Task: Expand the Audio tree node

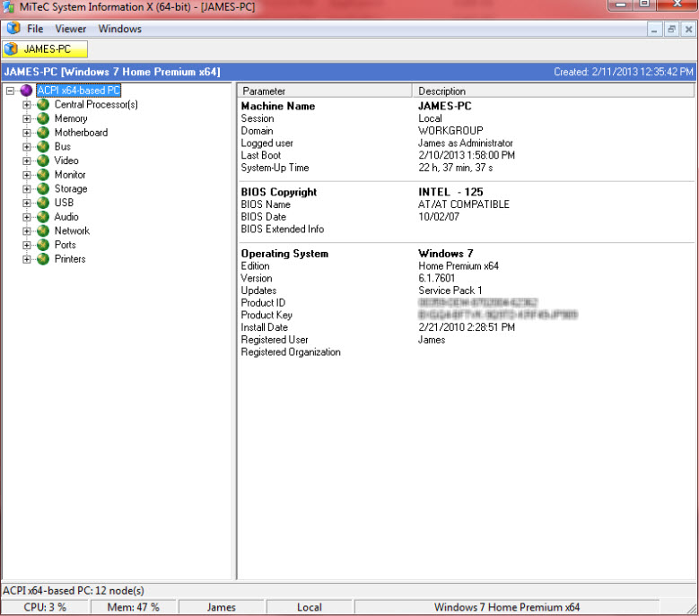Action: 27,217
